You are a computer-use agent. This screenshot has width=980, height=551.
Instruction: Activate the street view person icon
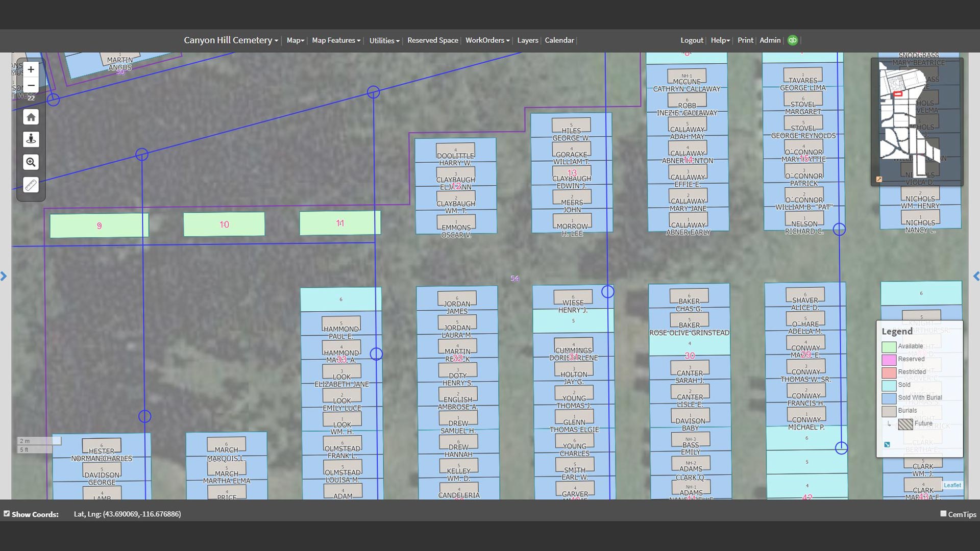click(x=31, y=139)
